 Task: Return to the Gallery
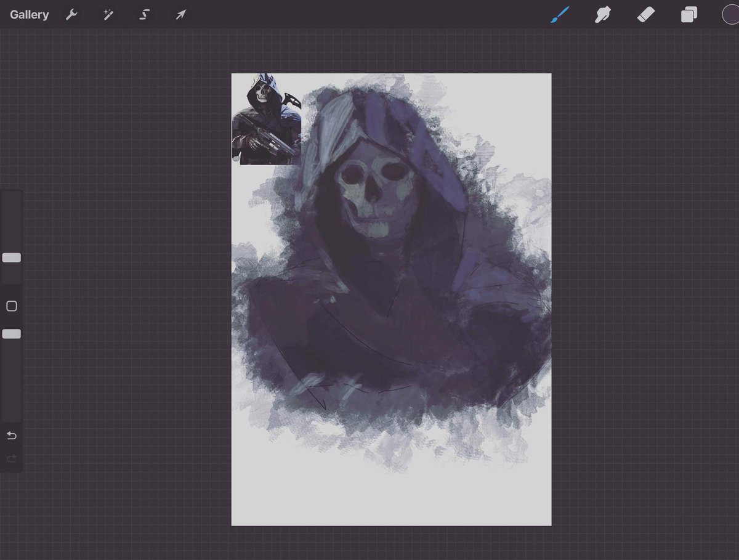(x=29, y=15)
